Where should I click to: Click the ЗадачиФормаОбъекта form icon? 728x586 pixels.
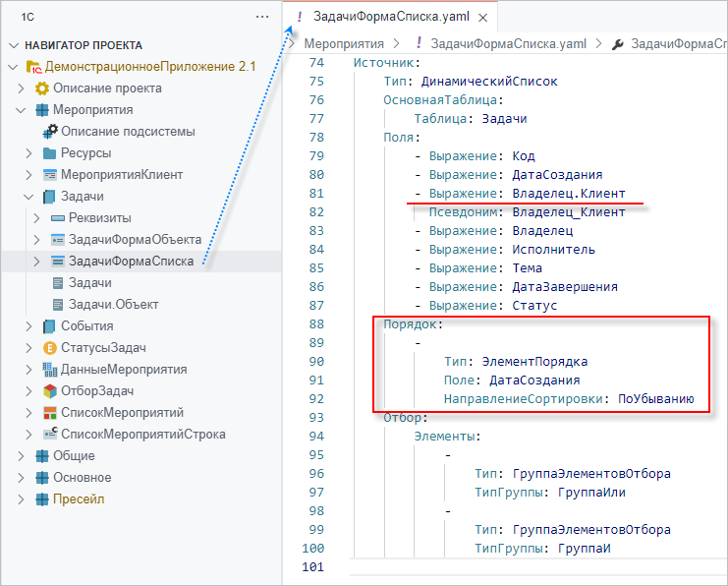58,240
